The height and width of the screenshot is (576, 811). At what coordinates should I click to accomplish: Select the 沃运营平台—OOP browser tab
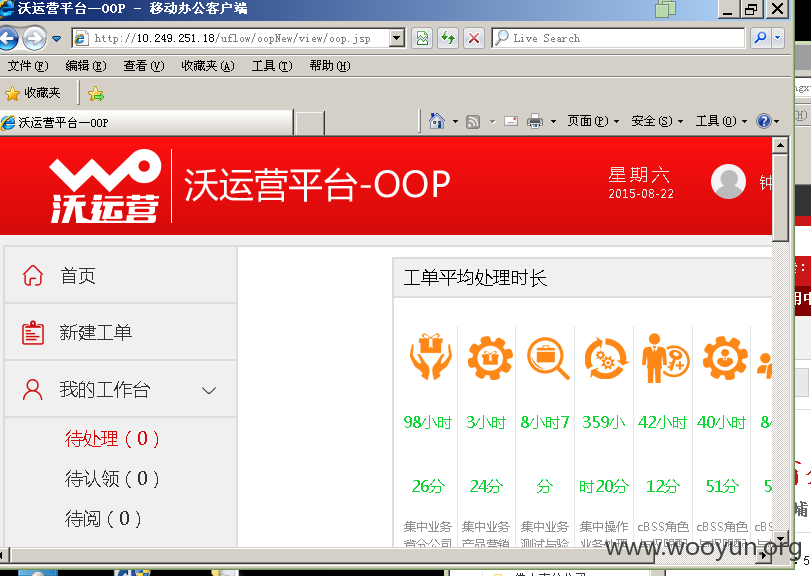coord(146,123)
